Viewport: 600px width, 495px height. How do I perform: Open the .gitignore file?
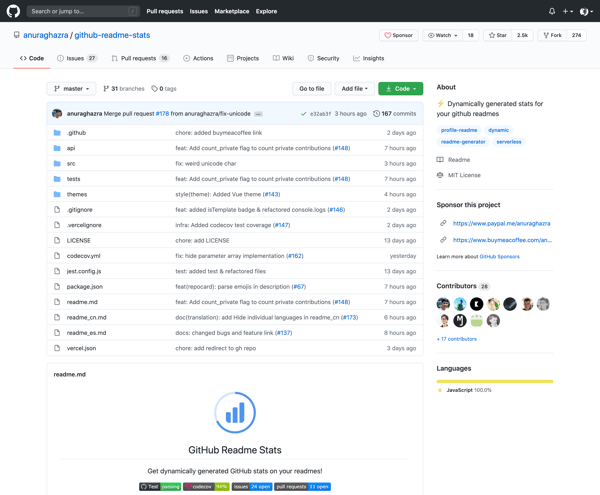[80, 210]
